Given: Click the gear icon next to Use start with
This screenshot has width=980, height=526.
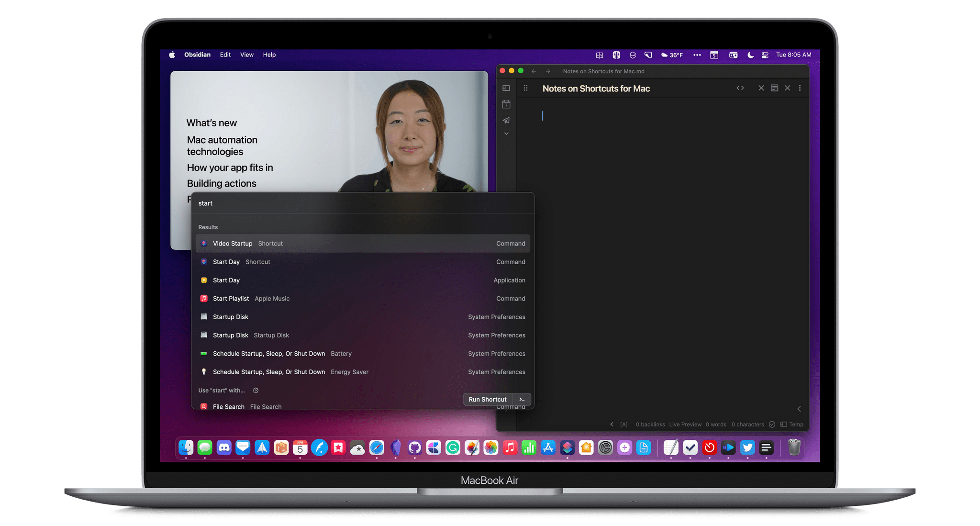Looking at the screenshot, I should (x=256, y=391).
